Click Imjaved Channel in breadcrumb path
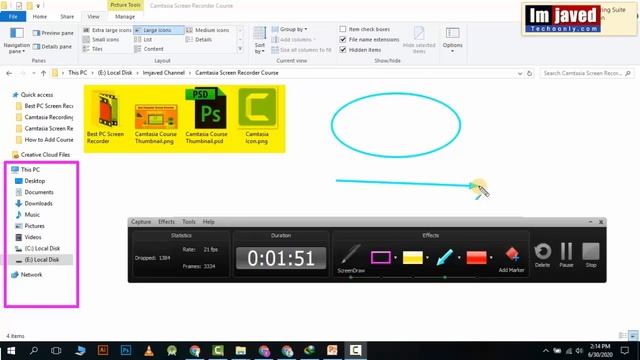 point(163,73)
